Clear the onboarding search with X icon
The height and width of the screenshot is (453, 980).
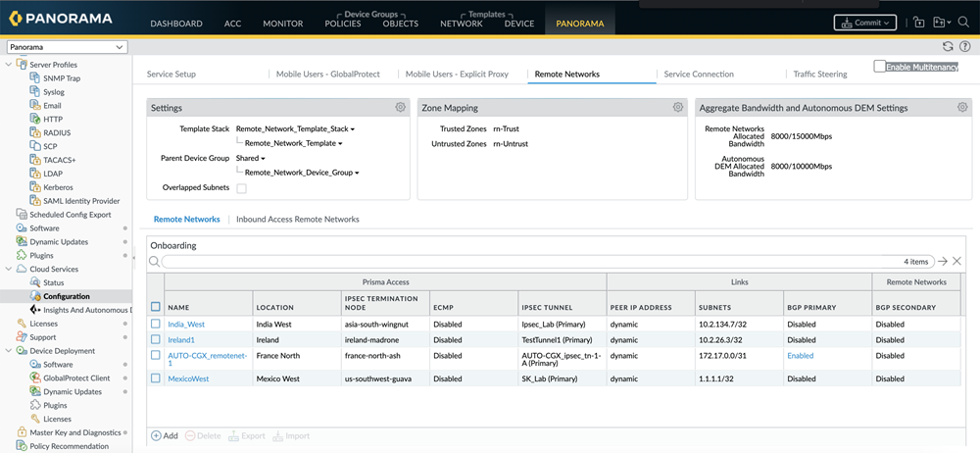pos(957,262)
